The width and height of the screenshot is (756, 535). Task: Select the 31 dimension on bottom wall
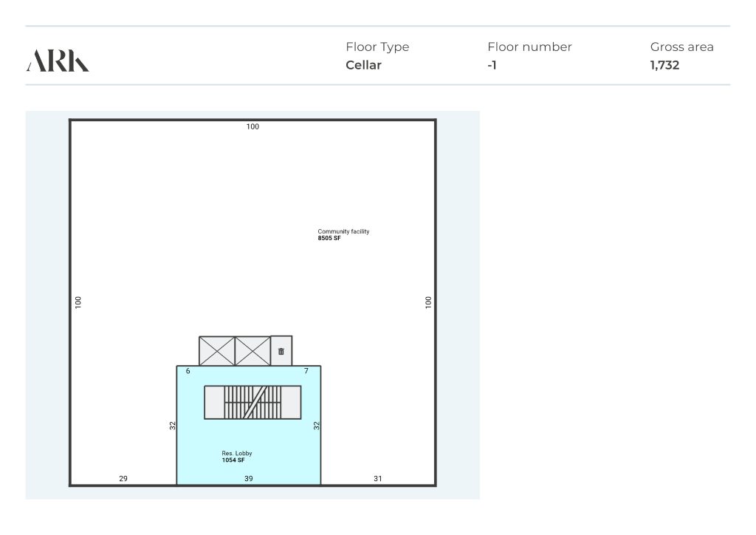378,479
